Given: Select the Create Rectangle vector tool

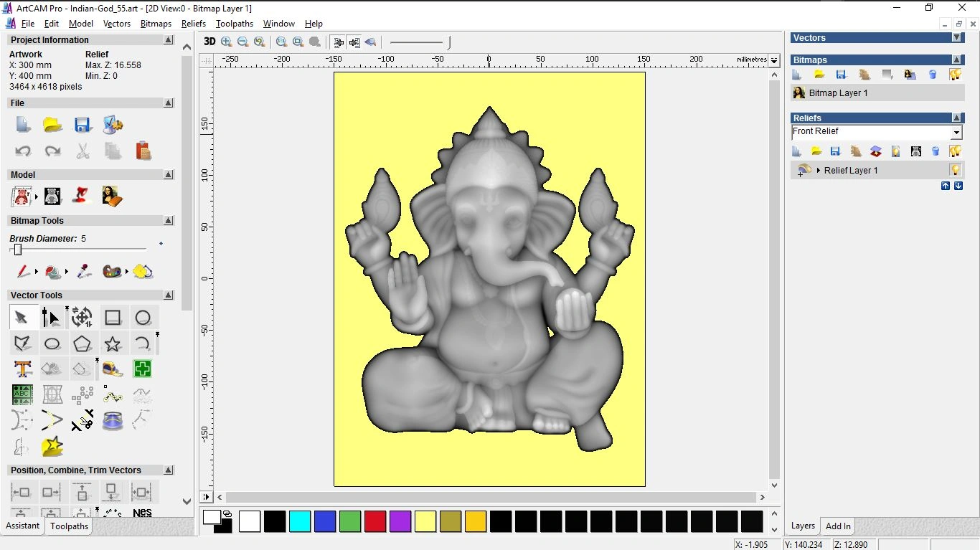Looking at the screenshot, I should 113,317.
